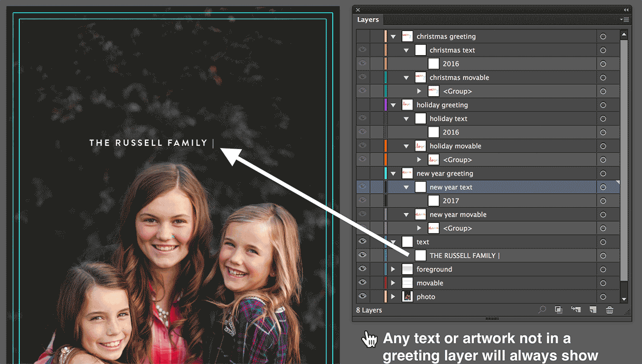Screen dimensions: 642x364
Task: Click the "8 Layers" status text
Action: [369, 310]
